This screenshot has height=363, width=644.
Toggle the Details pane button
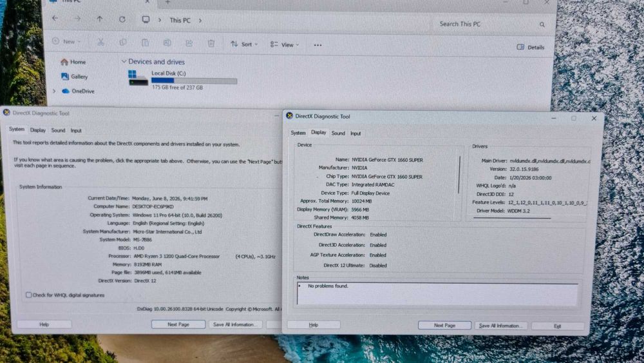tap(530, 47)
